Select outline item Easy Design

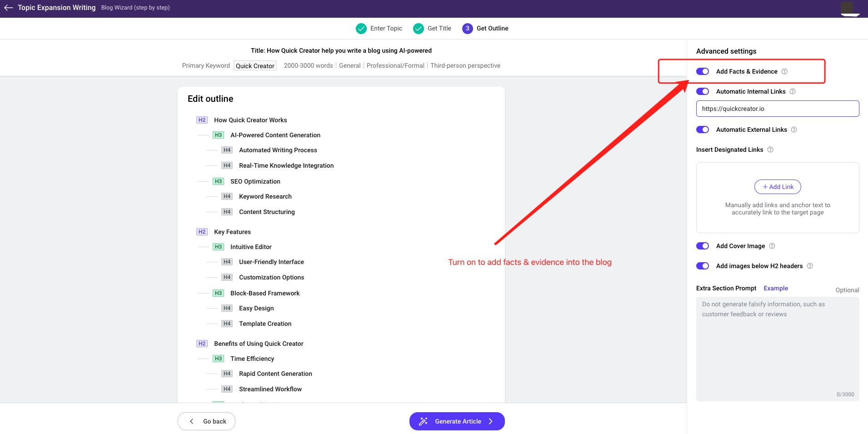tap(256, 308)
